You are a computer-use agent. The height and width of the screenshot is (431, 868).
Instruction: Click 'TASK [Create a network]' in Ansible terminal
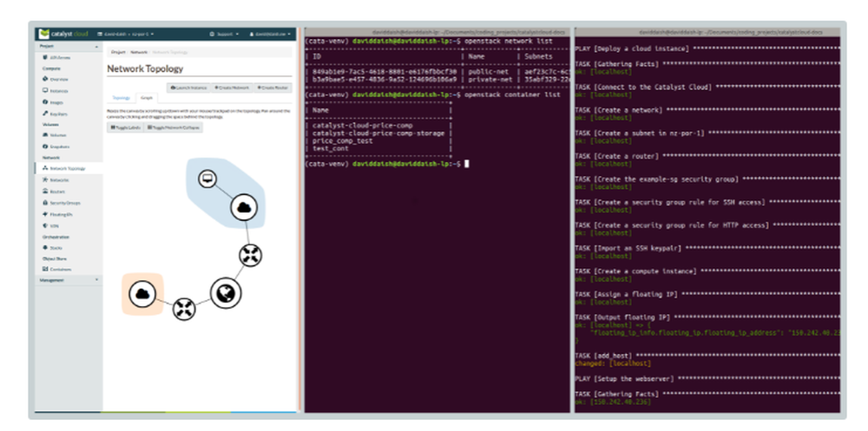click(619, 110)
